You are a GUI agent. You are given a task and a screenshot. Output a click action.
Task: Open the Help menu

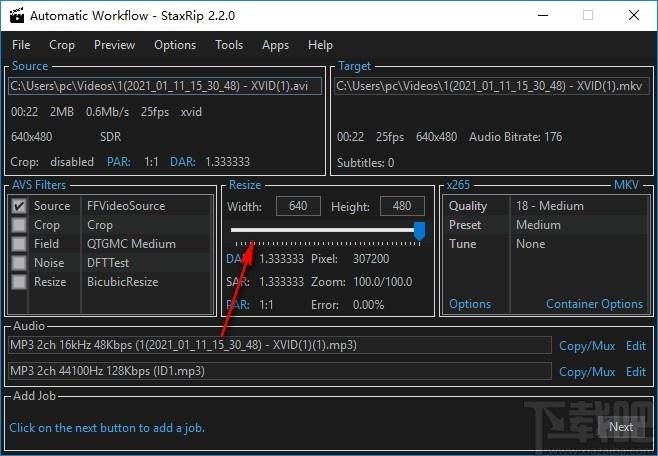(320, 45)
